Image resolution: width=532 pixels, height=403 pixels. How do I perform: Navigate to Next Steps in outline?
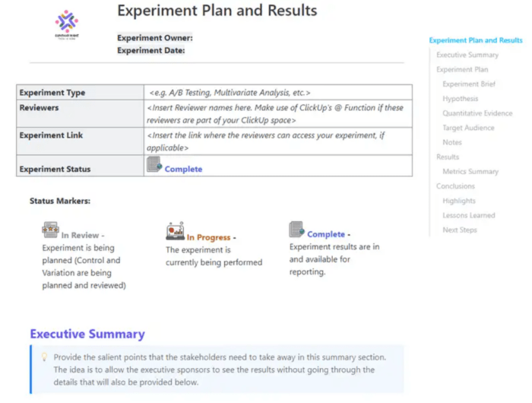(460, 230)
